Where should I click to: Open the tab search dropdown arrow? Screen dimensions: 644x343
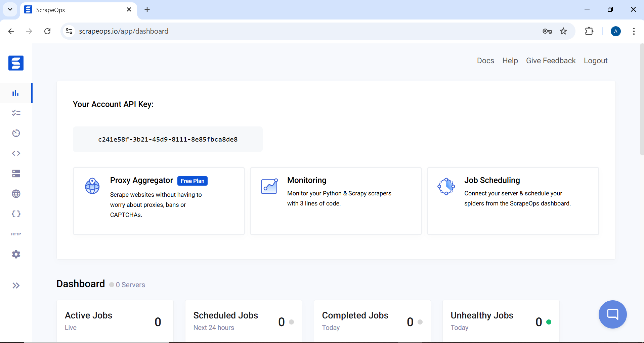10,9
